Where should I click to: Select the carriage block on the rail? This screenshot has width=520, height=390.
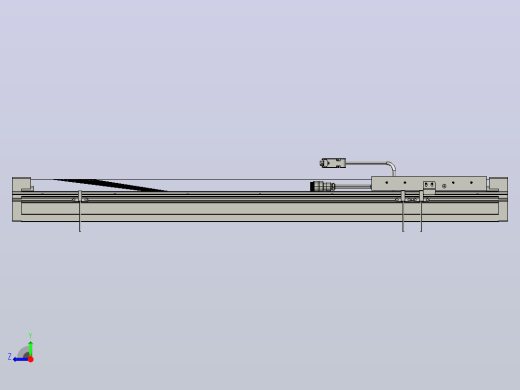(x=429, y=183)
